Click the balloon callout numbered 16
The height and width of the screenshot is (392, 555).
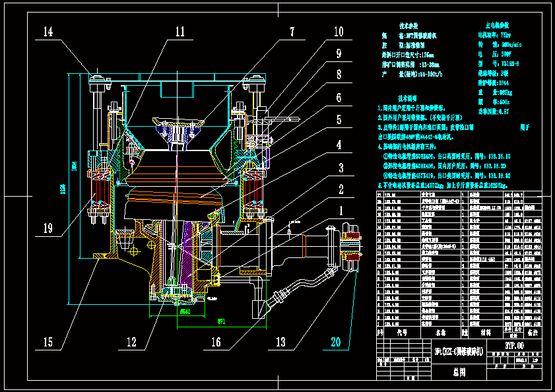point(216,342)
